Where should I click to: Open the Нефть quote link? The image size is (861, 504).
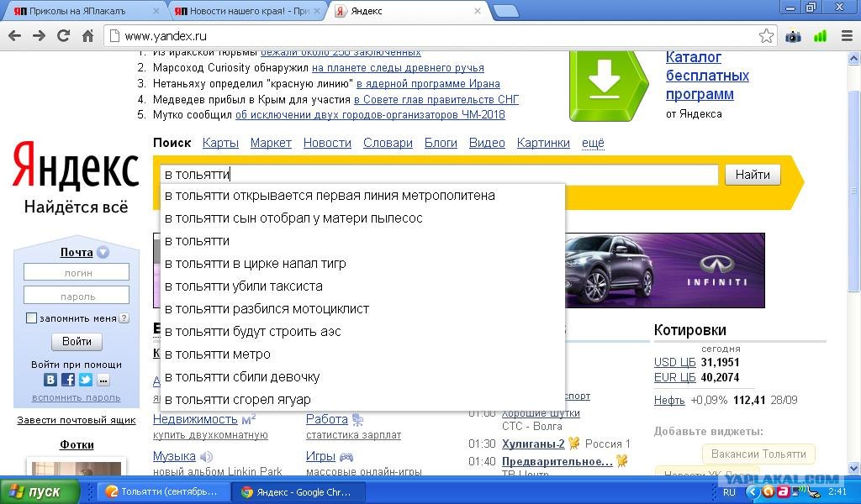[x=669, y=400]
